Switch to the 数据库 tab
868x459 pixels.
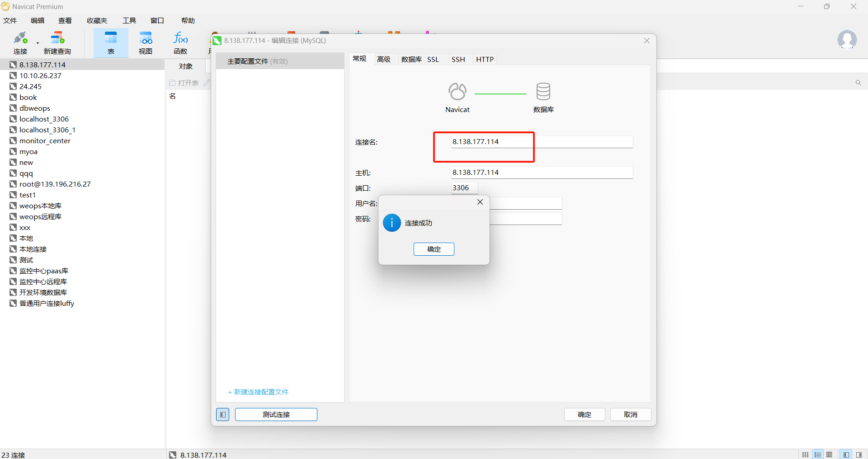click(x=411, y=59)
